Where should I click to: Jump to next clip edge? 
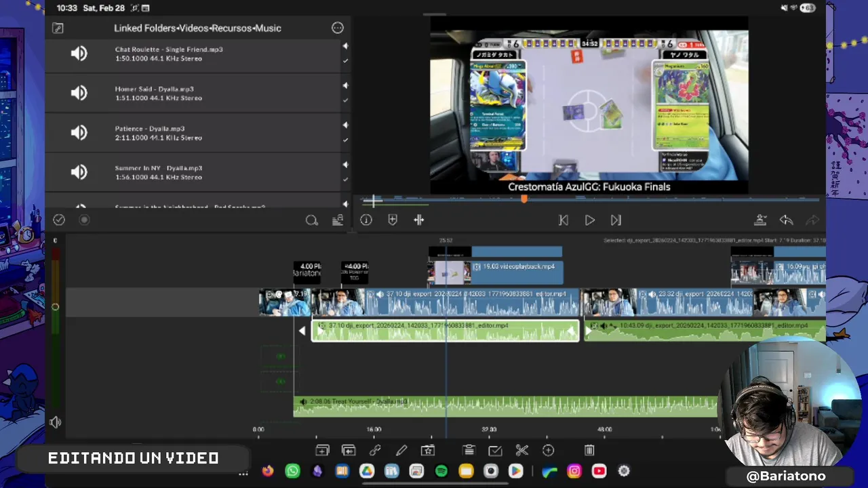[x=616, y=220]
